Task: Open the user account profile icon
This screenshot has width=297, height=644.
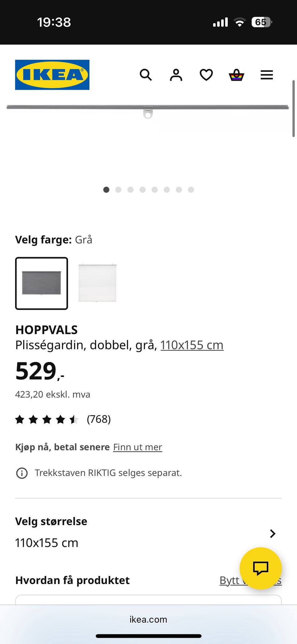Action: tap(176, 75)
